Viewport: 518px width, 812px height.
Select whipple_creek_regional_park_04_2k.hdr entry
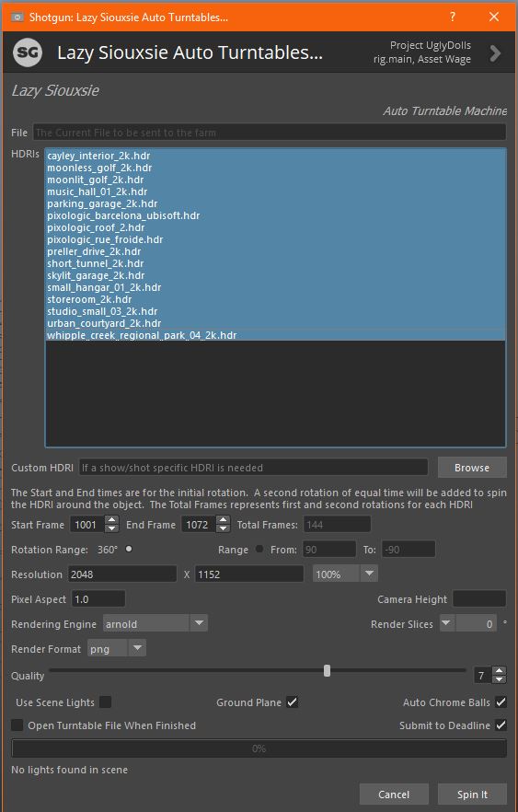(x=275, y=334)
